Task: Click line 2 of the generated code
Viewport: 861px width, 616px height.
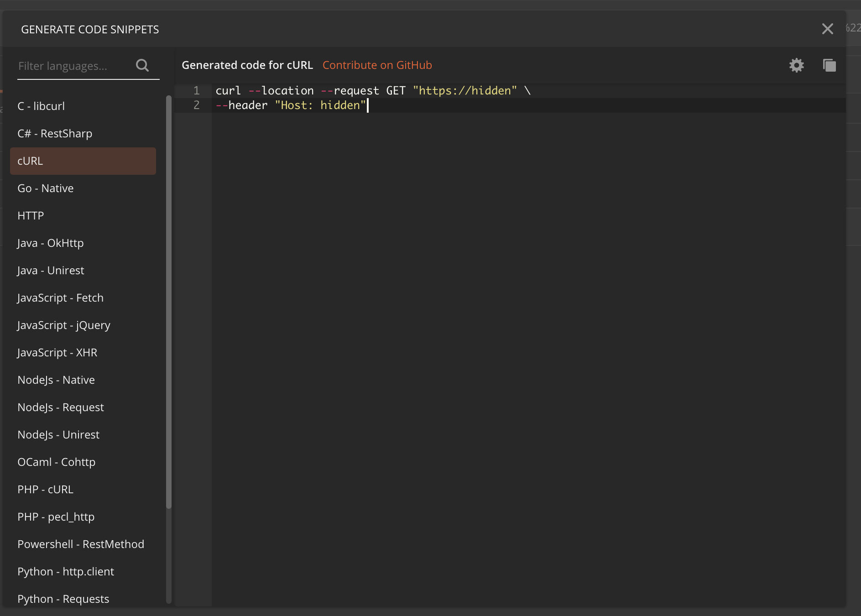Action: [292, 105]
